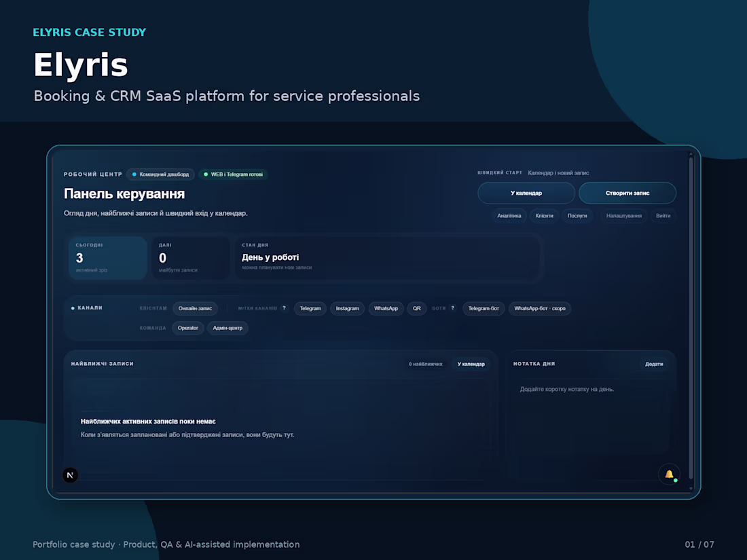Click the СТАН ДНЯ День у роботі card
The image size is (747, 560).
point(387,258)
